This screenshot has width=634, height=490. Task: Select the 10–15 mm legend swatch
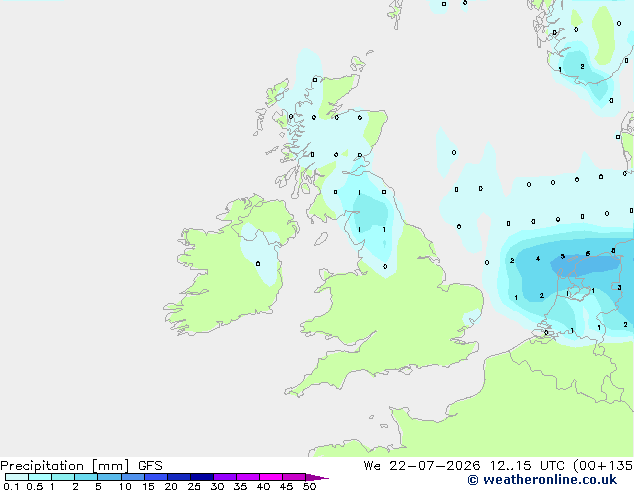click(133, 477)
